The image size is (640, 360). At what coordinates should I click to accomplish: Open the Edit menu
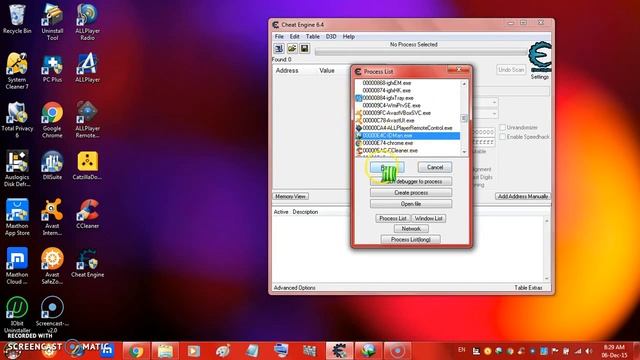click(x=294, y=36)
